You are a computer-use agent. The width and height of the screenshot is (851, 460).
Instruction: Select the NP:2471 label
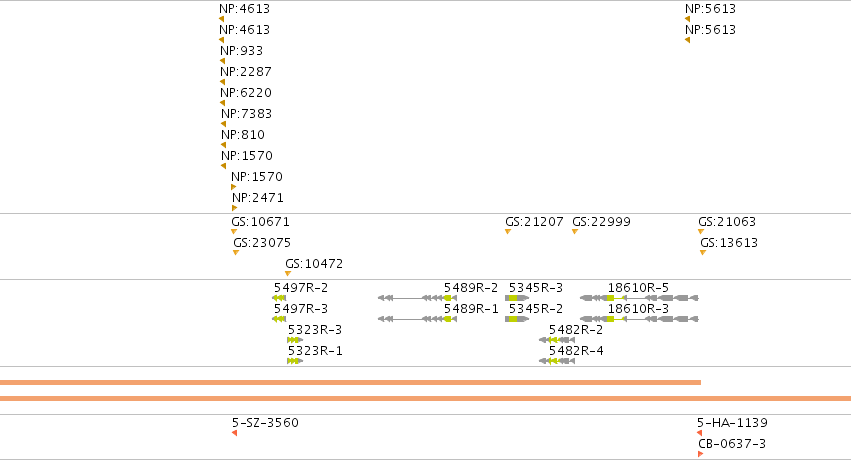pyautogui.click(x=258, y=198)
